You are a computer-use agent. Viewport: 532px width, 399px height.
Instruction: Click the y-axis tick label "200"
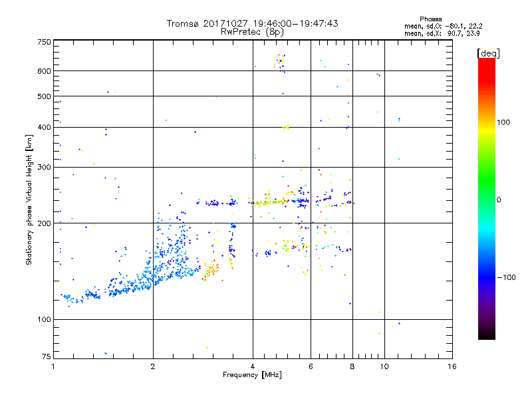[44, 223]
